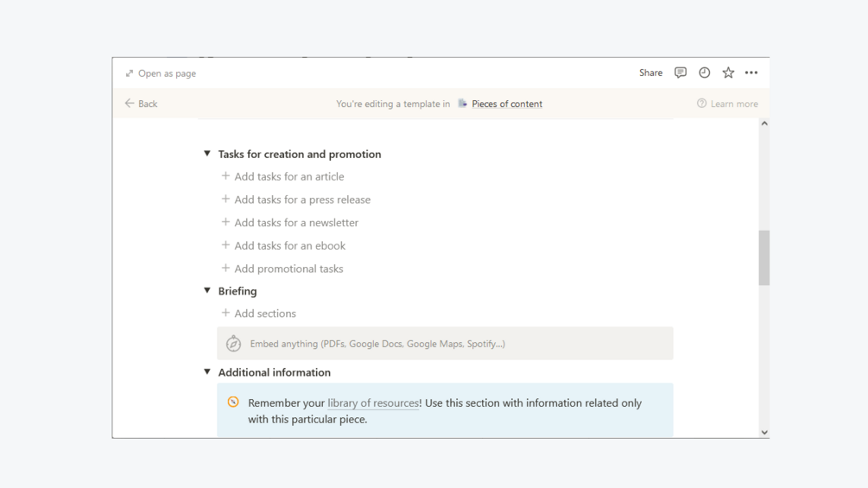Collapse the Briefing toggle section

[x=207, y=291]
